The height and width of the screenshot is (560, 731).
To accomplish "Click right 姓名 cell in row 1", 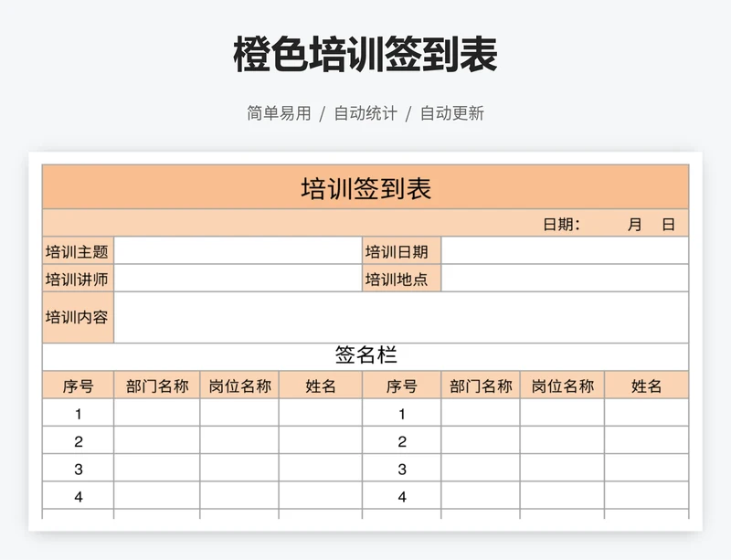I will 647,413.
